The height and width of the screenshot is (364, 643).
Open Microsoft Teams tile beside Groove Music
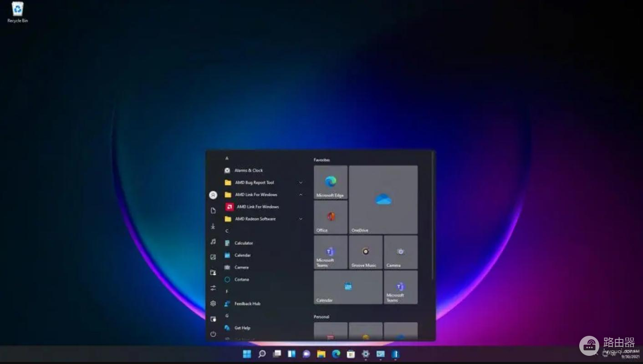click(331, 252)
